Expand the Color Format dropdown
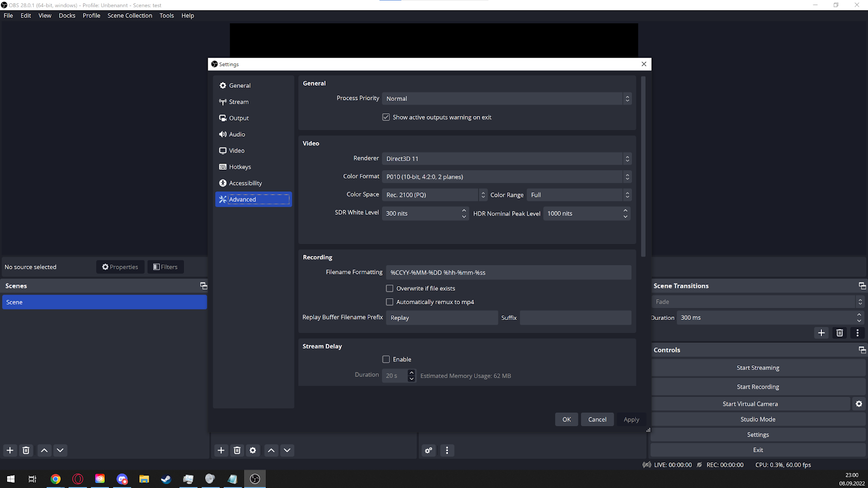The width and height of the screenshot is (868, 488). point(507,177)
